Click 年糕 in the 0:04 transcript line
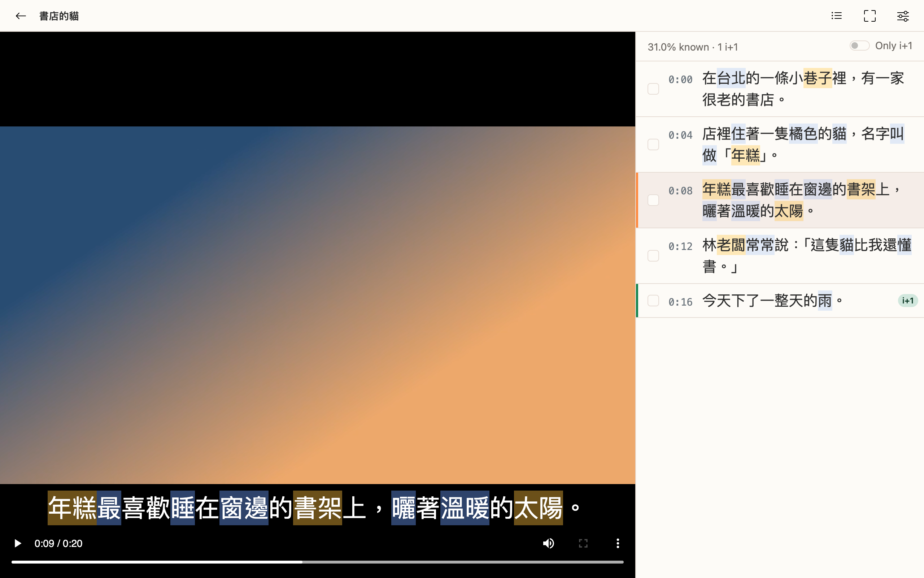Viewport: 924px width, 578px height. [745, 155]
